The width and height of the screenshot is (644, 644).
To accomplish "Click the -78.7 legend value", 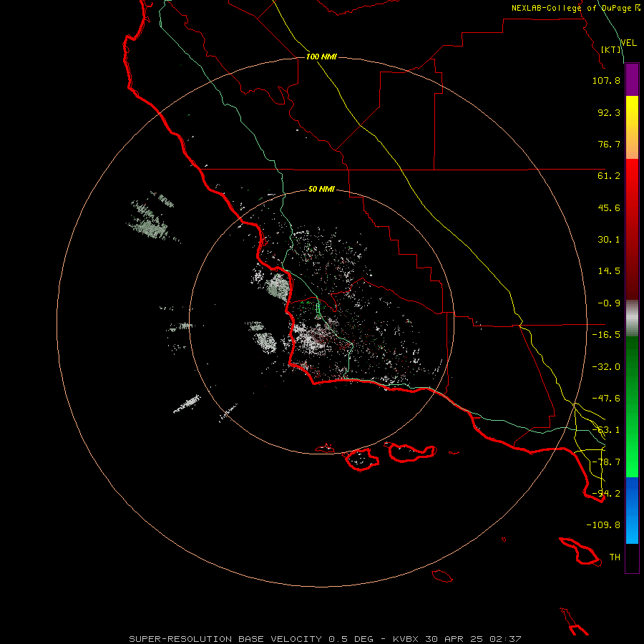I will (606, 462).
